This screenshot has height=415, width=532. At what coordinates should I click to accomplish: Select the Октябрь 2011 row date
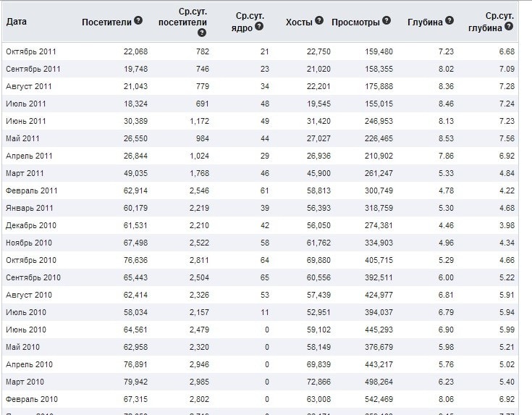[31, 51]
